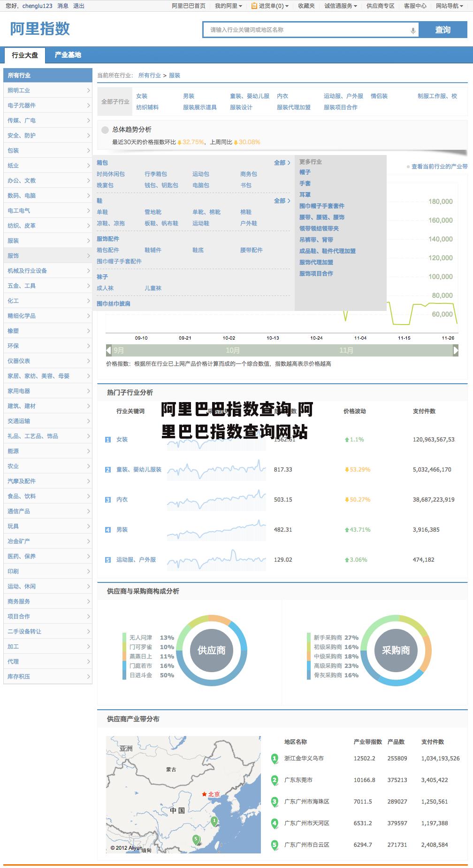
Task: Go to 阿里巴巴首页 in the top bar
Action: (x=189, y=6)
